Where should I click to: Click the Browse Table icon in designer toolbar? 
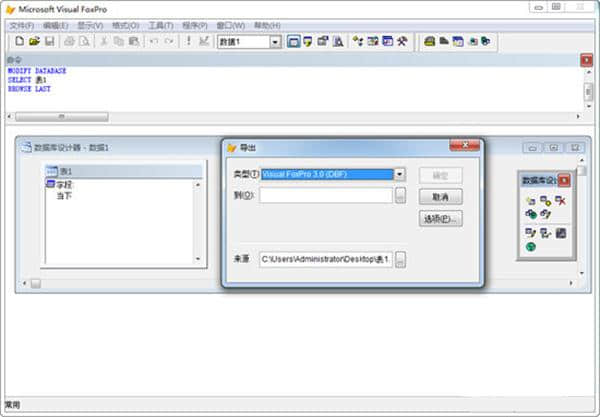pos(546,233)
